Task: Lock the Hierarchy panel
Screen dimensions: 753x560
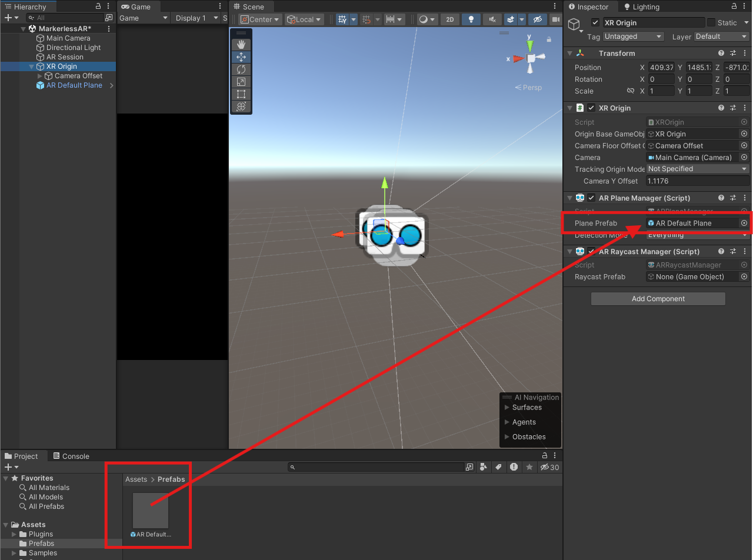Action: coord(98,6)
